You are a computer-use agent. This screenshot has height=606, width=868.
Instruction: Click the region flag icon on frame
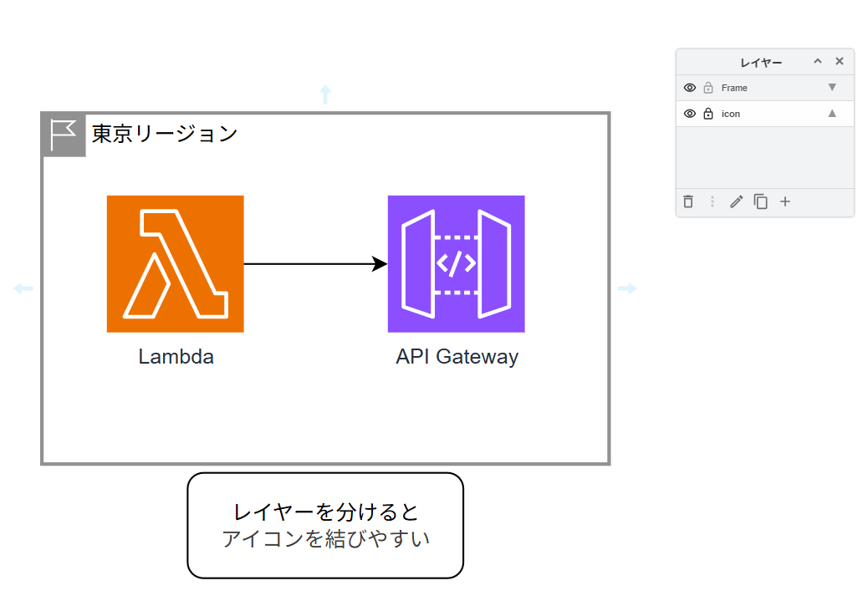64,135
